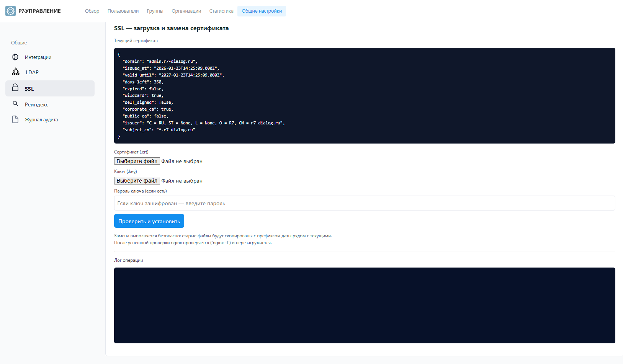Open the Статистика tab

(x=221, y=11)
